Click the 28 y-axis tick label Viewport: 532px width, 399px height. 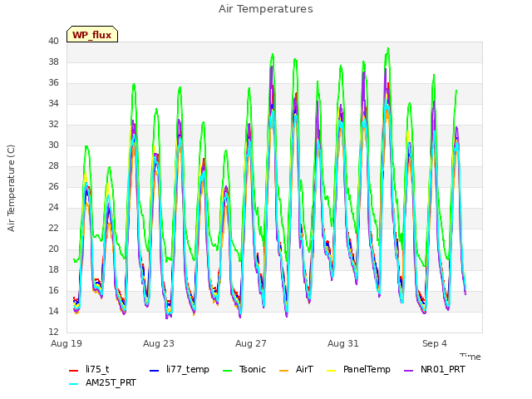click(53, 166)
